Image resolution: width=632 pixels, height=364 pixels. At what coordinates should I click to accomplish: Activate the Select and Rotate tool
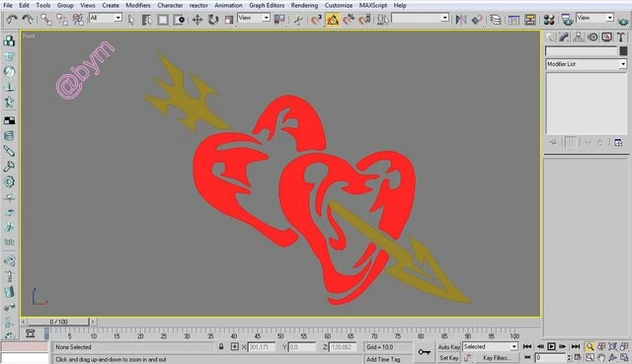[x=213, y=20]
